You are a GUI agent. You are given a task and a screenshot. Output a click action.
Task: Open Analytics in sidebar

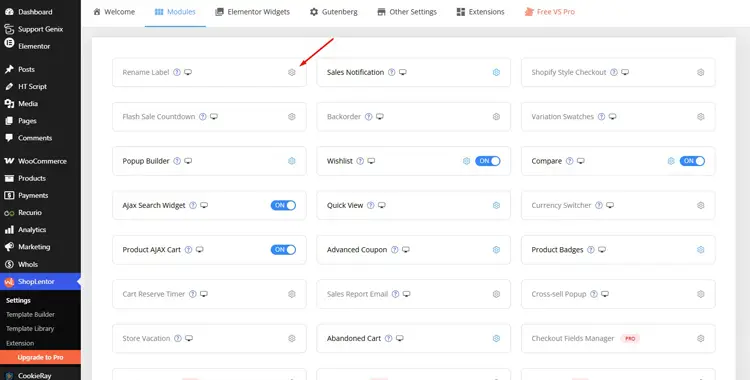click(x=40, y=230)
